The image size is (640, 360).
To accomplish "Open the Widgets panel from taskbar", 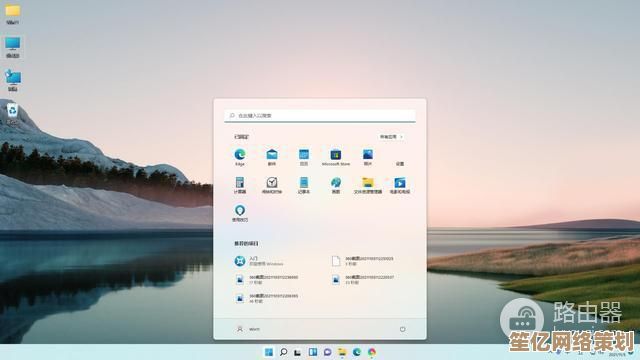I will click(x=313, y=352).
